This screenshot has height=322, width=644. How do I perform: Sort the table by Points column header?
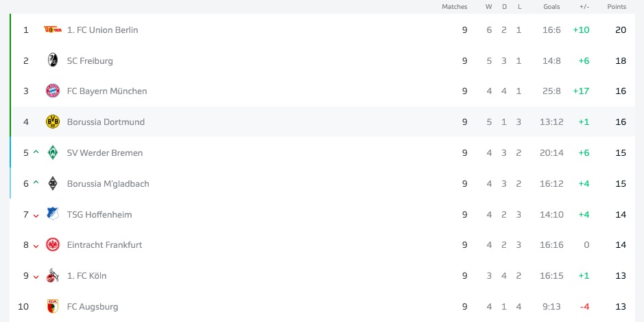pyautogui.click(x=617, y=7)
